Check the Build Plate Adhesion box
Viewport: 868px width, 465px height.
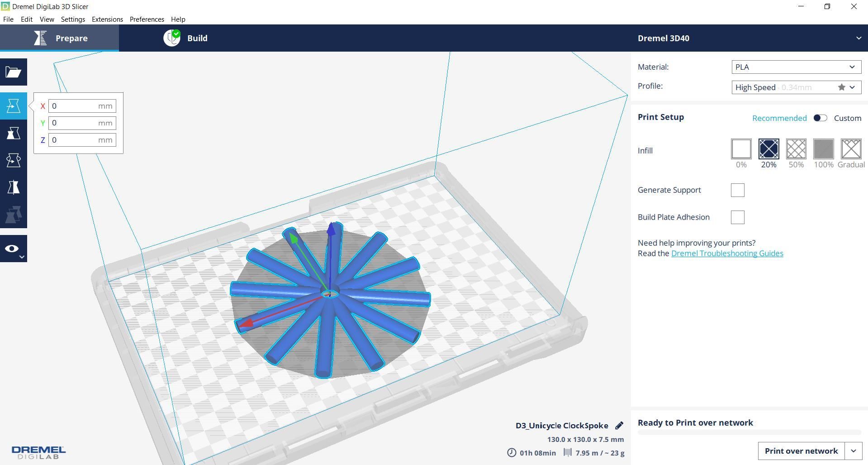click(737, 217)
